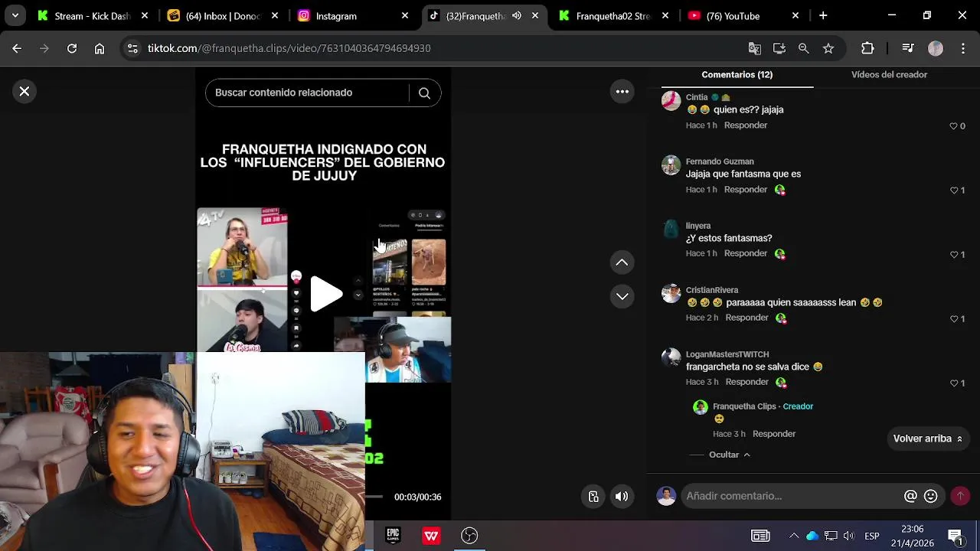This screenshot has height=551, width=980.
Task: Go to browser home page
Action: coord(100,48)
